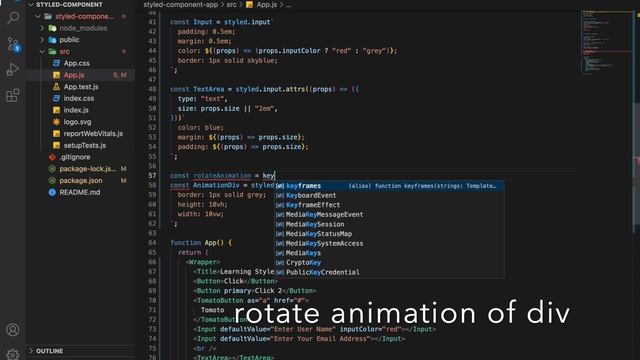Select PublicKeyCredential suggestion
Viewport: 640px width, 360px height.
point(389,272)
